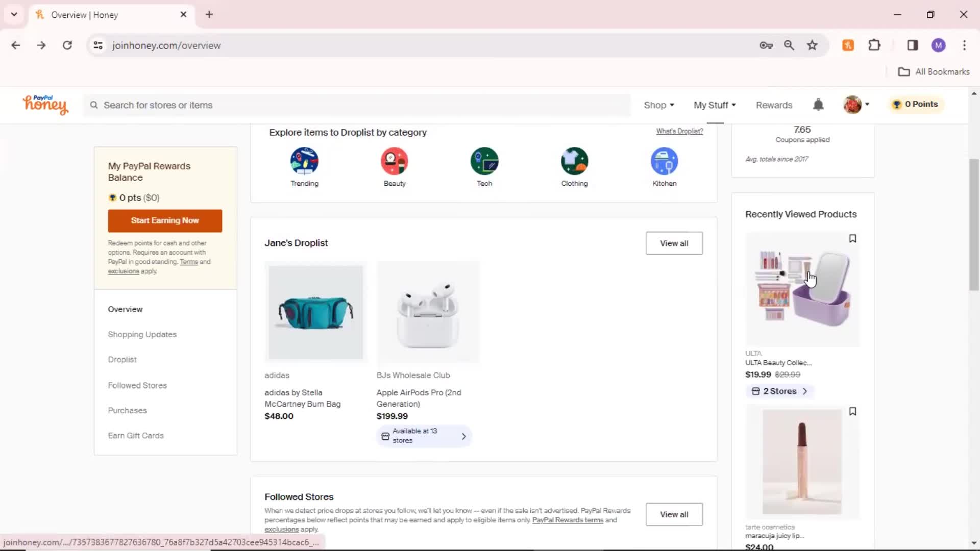Open the Clothing category icon
Viewport: 980px width, 551px height.
574,161
